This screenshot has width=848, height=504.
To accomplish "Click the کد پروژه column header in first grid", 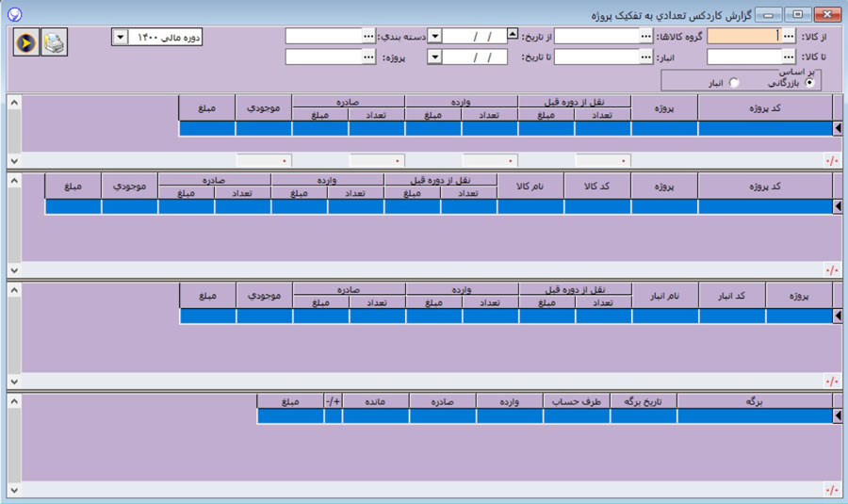I will (x=764, y=107).
